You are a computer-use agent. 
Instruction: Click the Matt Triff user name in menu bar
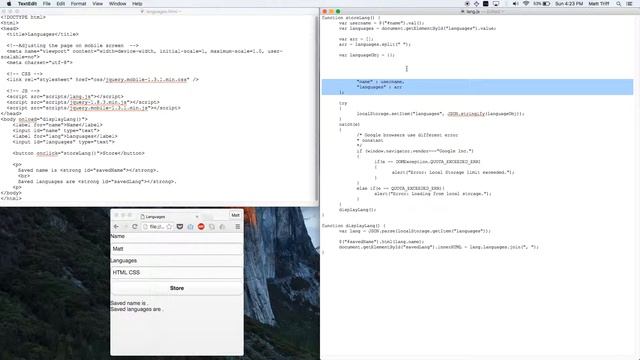click(x=599, y=4)
